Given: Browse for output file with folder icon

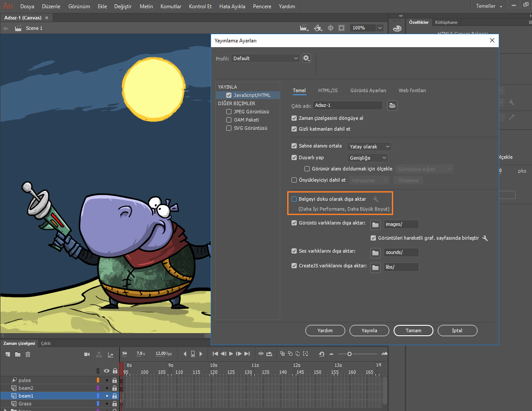Looking at the screenshot, I should point(392,105).
